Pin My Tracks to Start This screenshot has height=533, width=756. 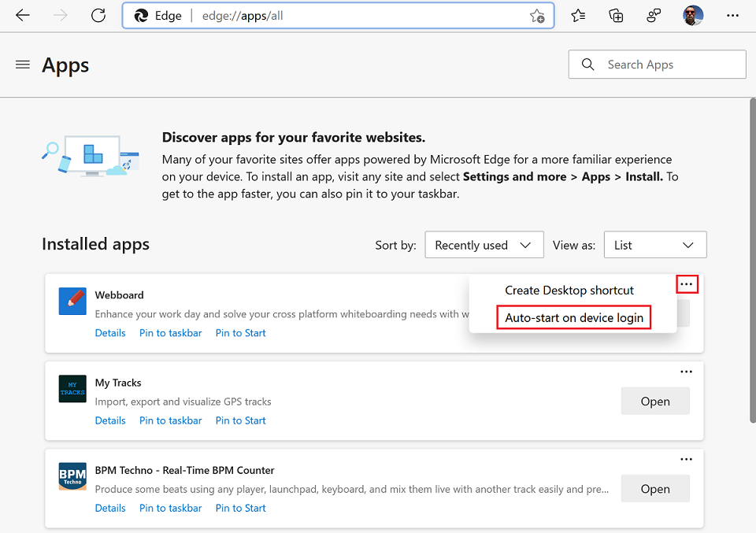point(240,420)
